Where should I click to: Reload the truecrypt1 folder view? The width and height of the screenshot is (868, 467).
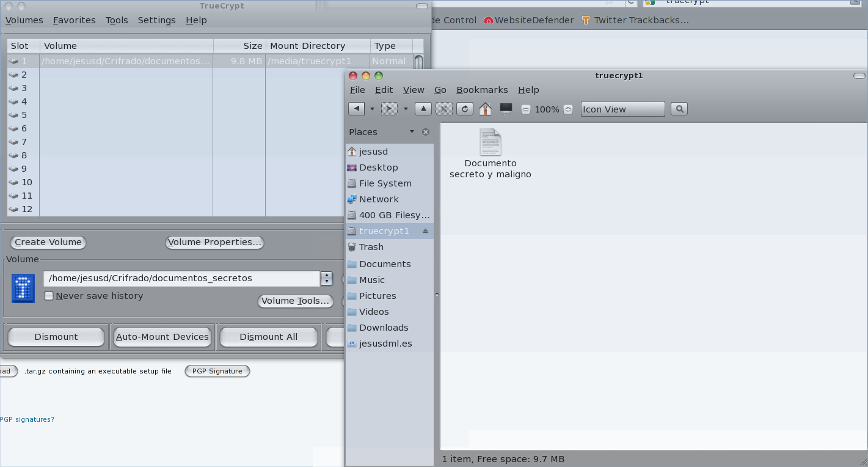point(465,109)
